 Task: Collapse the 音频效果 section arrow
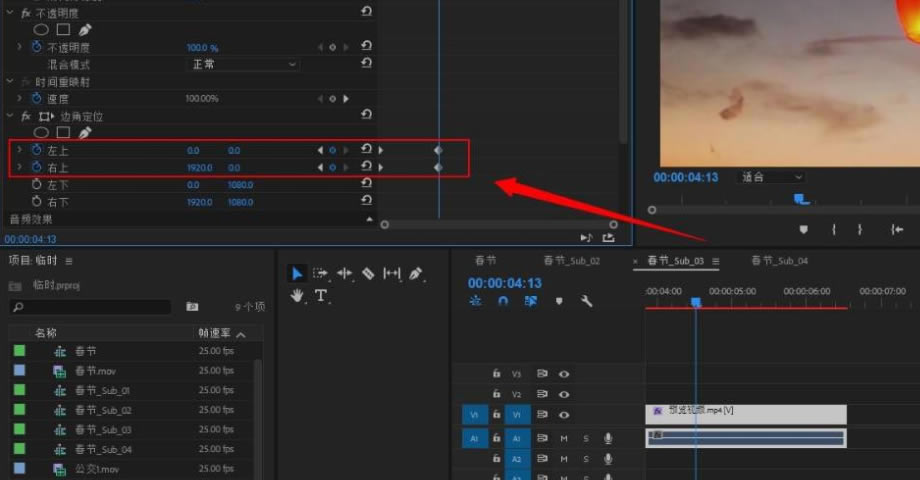[369, 219]
